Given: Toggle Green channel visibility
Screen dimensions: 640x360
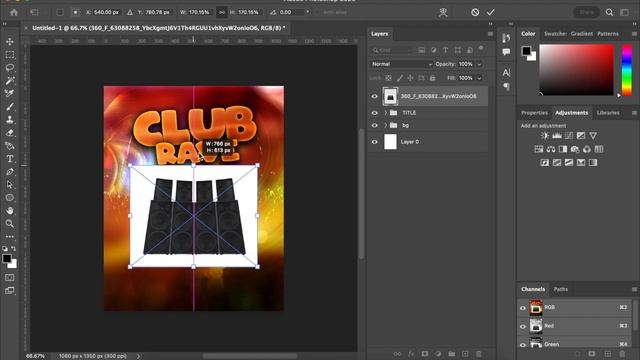Looking at the screenshot, I should coord(523,345).
